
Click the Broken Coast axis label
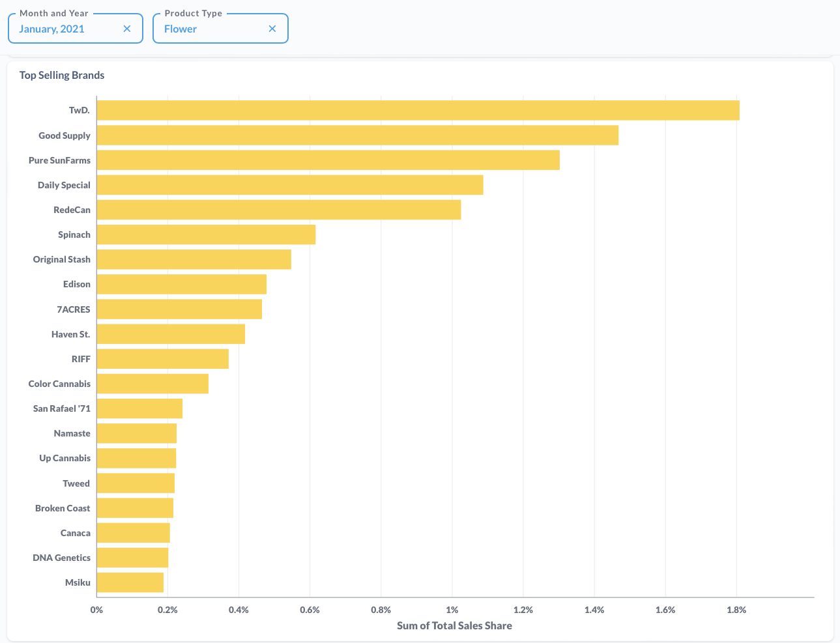click(x=63, y=508)
